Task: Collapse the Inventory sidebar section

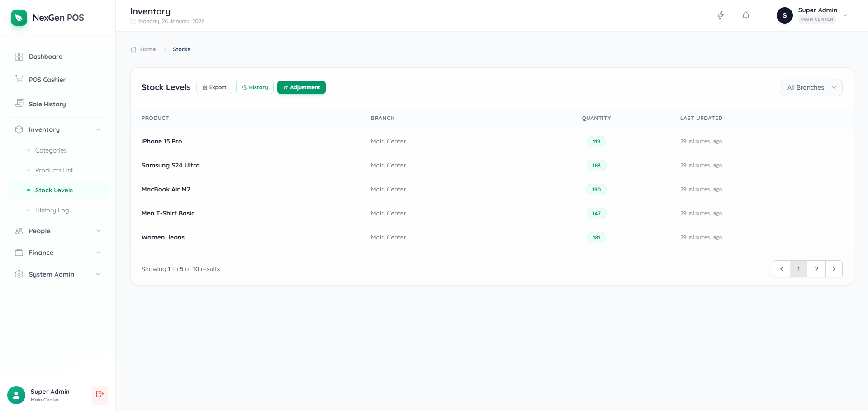Action: 98,129
